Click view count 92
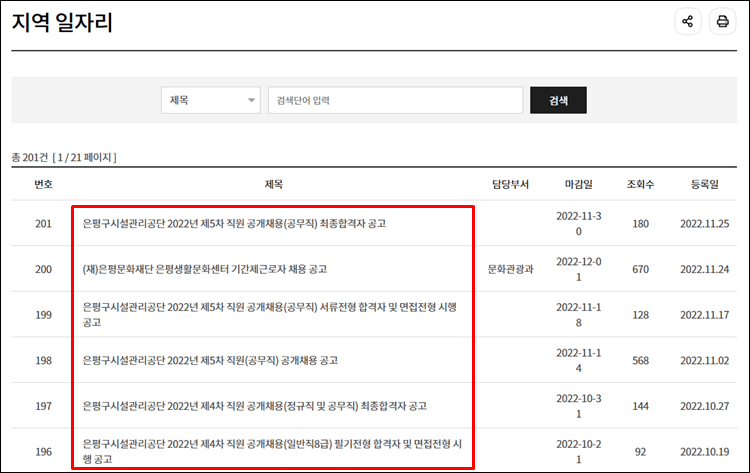The width and height of the screenshot is (750, 473). point(640,452)
